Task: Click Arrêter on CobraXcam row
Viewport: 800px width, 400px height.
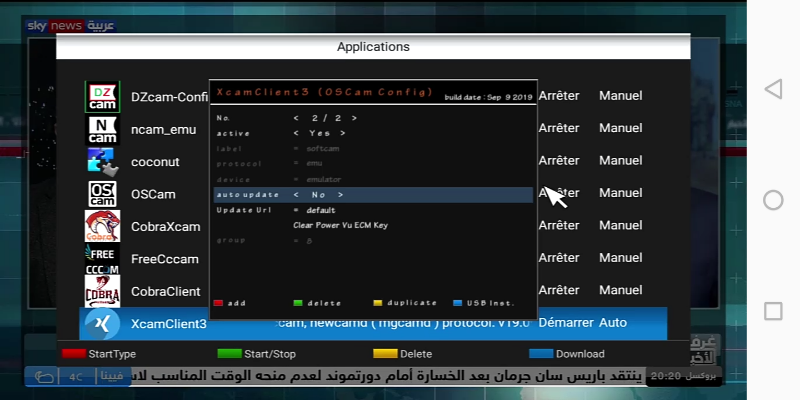Action: [x=559, y=225]
